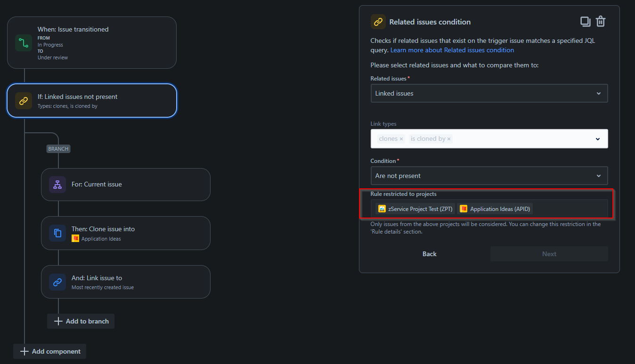Duplicate the Related issues condition component
The width and height of the screenshot is (635, 364).
click(585, 21)
